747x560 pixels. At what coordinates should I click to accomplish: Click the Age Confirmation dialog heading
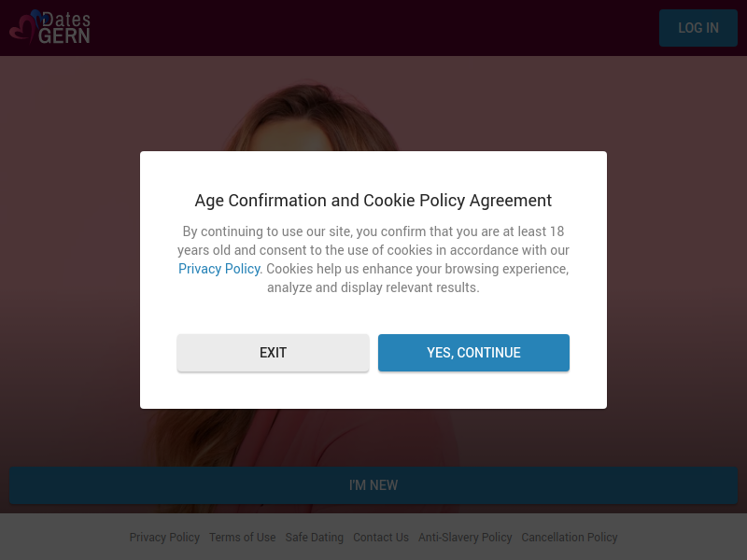(373, 201)
